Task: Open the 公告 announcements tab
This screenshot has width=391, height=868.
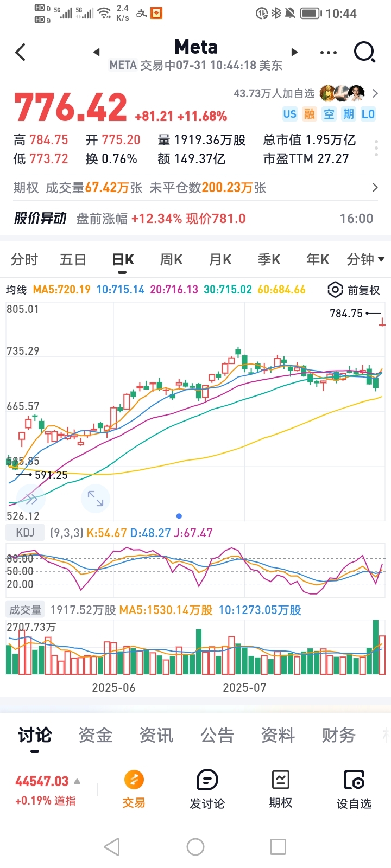Action: pos(217,736)
